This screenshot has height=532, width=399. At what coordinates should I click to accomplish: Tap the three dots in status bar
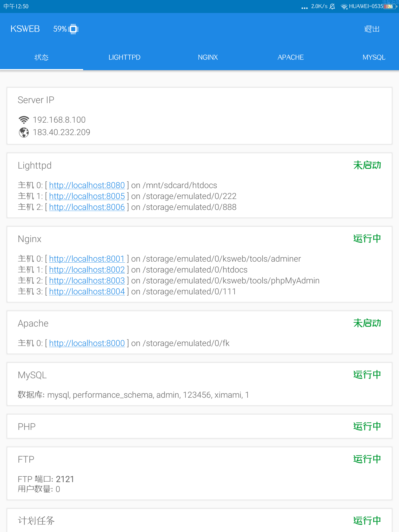pyautogui.click(x=304, y=8)
